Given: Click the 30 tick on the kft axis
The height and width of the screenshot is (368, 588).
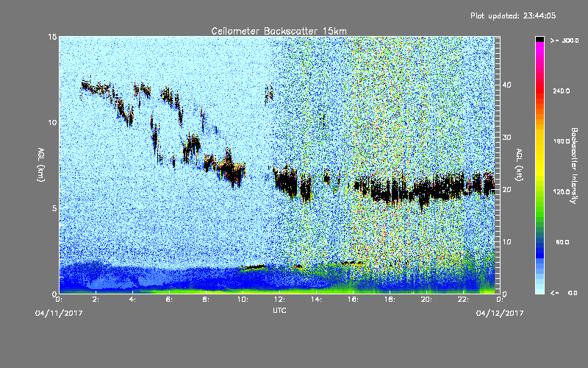Looking at the screenshot, I should [x=506, y=138].
